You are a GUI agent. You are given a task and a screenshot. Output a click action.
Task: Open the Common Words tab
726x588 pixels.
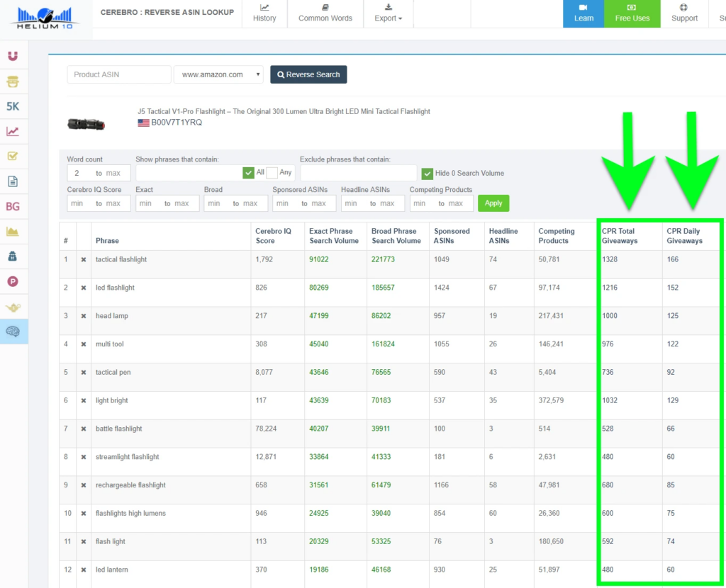(x=325, y=13)
